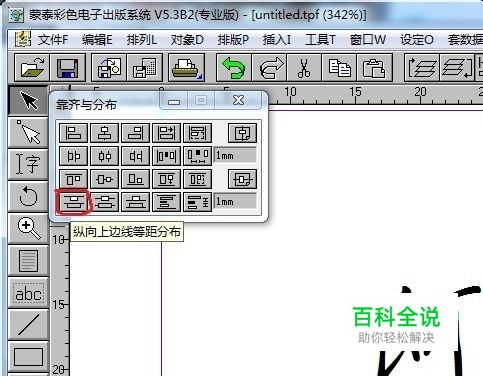Open the 插入I menu
Viewport: 483px width, 376px height.
(277, 40)
